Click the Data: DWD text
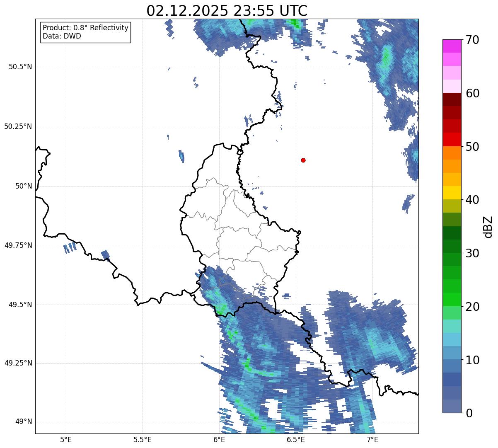The height and width of the screenshot is (448, 498). (x=62, y=36)
